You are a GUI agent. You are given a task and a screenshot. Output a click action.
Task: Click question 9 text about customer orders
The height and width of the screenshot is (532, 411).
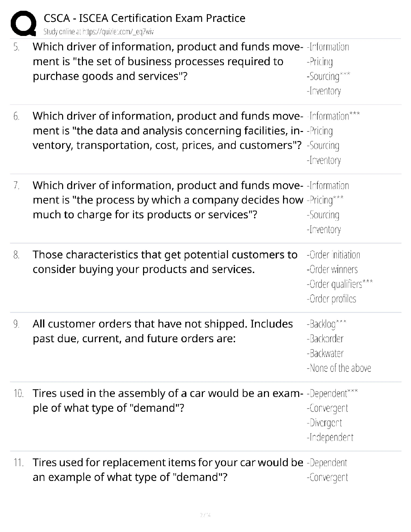pyautogui.click(x=163, y=331)
